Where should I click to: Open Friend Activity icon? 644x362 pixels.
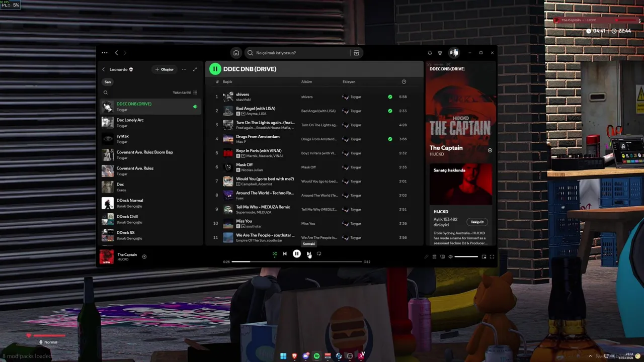440,53
